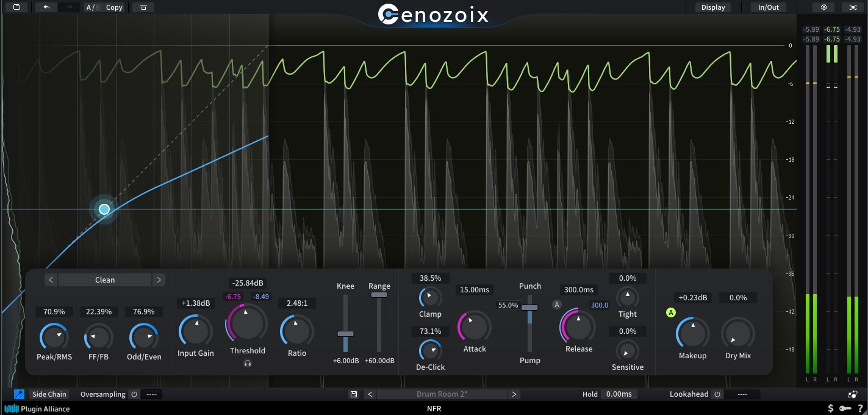Click the Punch 55.0% value
Viewport: 868px width, 415px height.
tap(508, 305)
